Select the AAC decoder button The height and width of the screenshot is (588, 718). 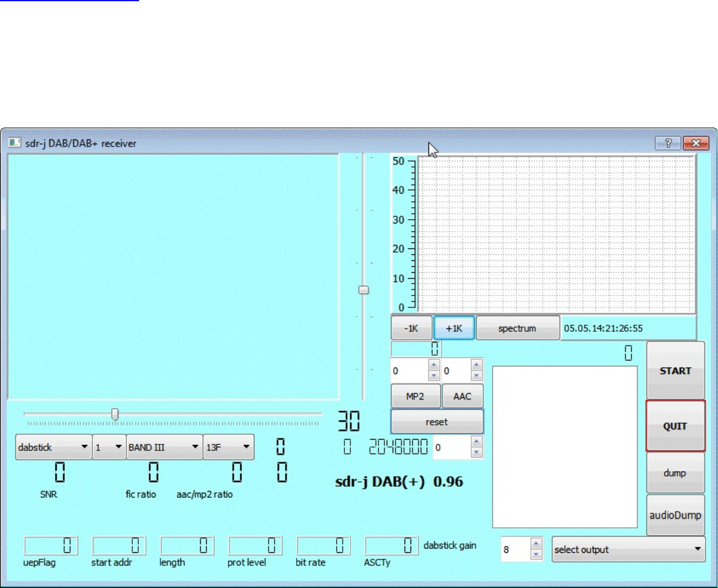pos(462,396)
